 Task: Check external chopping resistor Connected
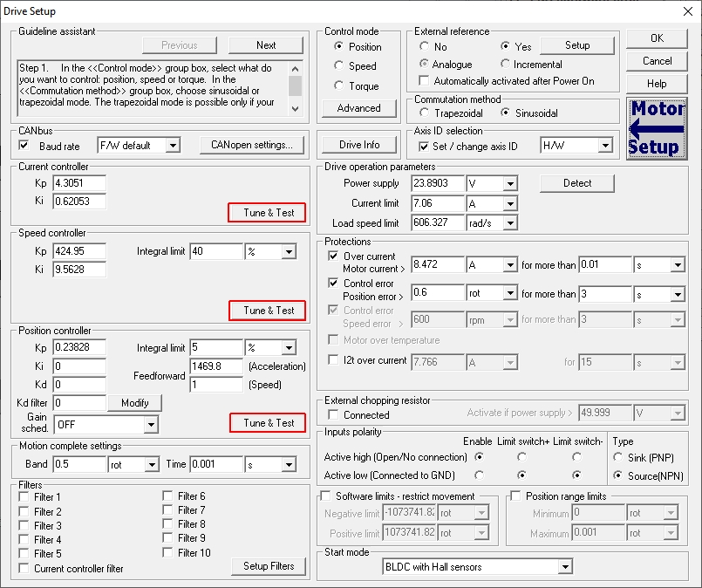tap(333, 414)
